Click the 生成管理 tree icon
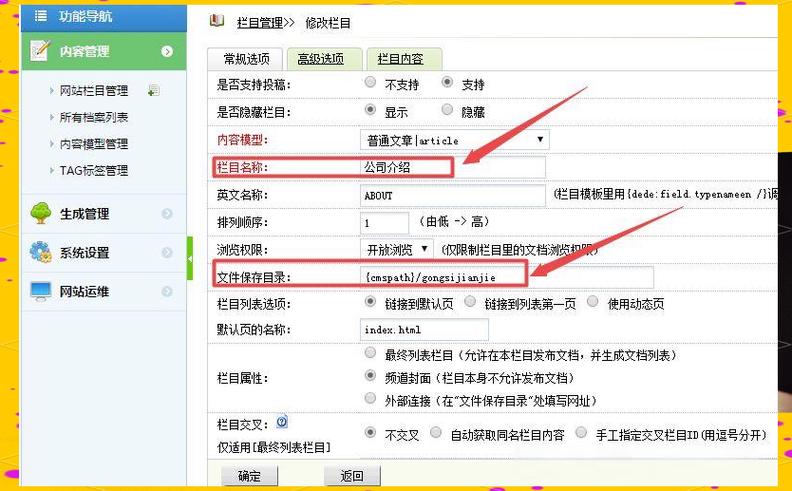This screenshot has height=491, width=792. pos(41,213)
